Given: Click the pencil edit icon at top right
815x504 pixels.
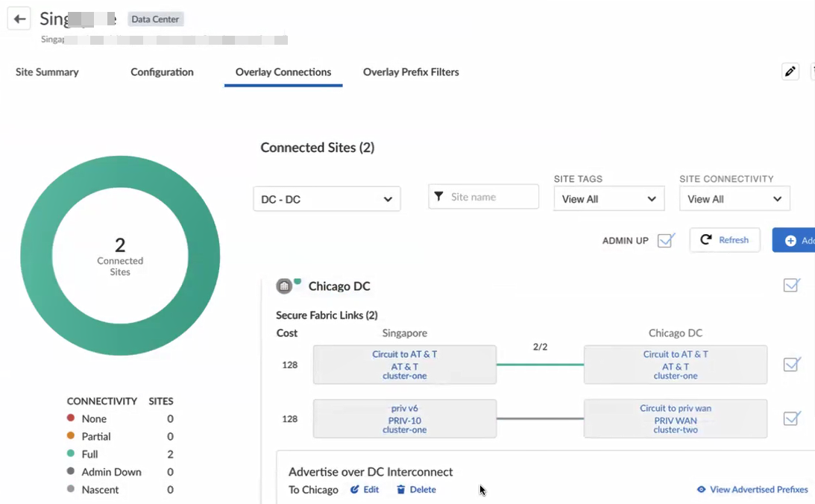Looking at the screenshot, I should [790, 72].
